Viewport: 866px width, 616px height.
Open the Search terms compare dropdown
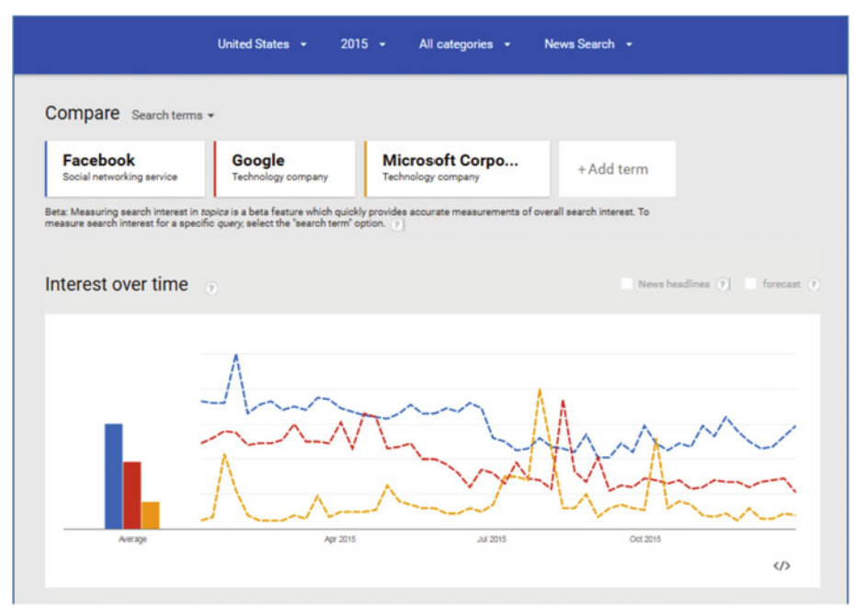[x=172, y=116]
